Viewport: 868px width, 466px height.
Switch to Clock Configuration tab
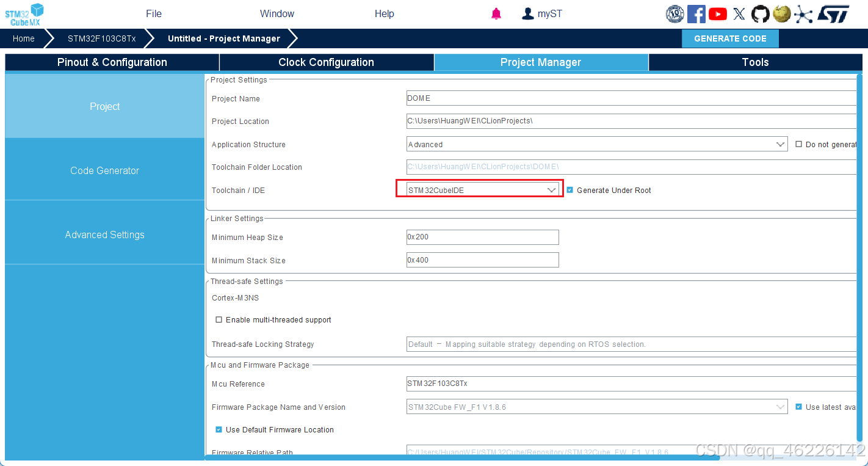pyautogui.click(x=327, y=62)
